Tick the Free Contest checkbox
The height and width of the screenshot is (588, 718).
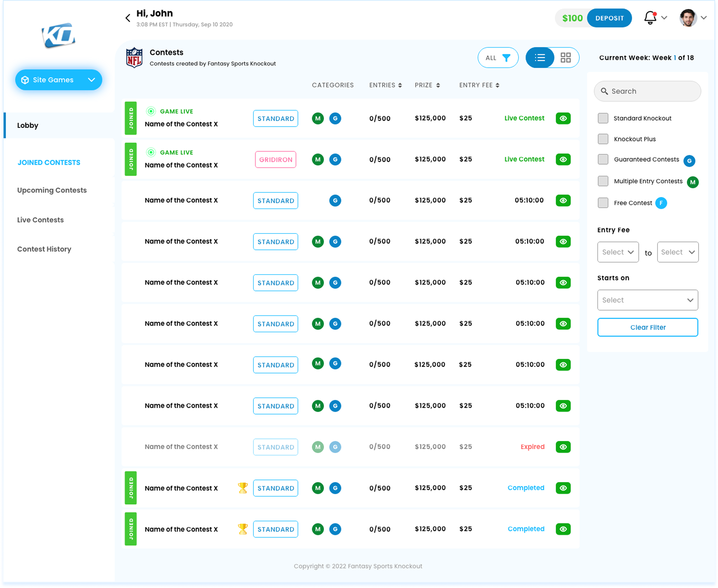pyautogui.click(x=603, y=203)
